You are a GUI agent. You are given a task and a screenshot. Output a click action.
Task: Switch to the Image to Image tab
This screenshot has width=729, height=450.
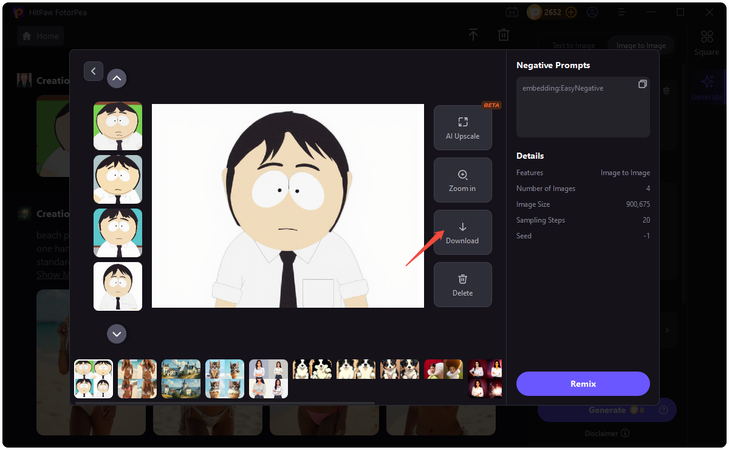pyautogui.click(x=641, y=45)
